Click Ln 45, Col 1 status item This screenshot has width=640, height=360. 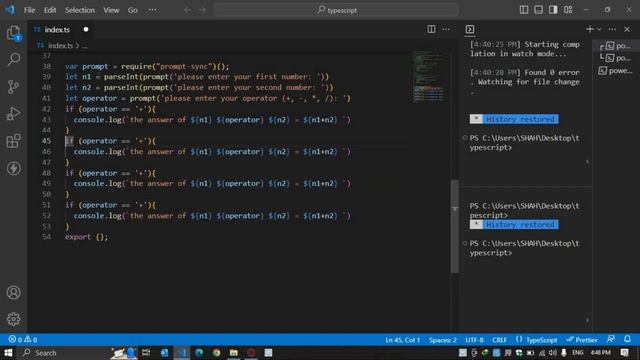point(402,340)
